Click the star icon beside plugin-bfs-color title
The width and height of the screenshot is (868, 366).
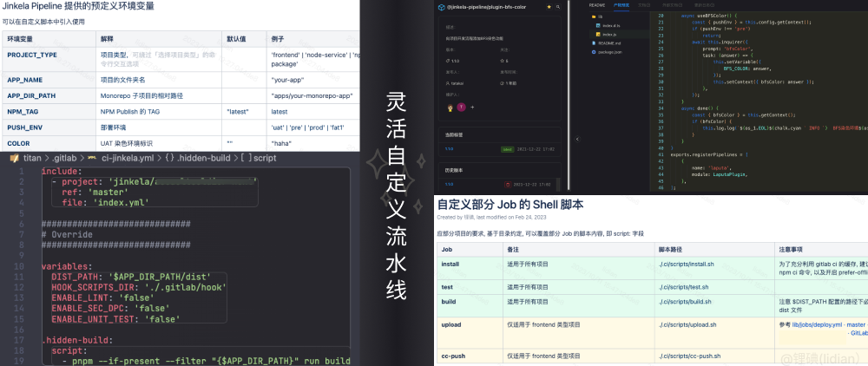(x=549, y=7)
